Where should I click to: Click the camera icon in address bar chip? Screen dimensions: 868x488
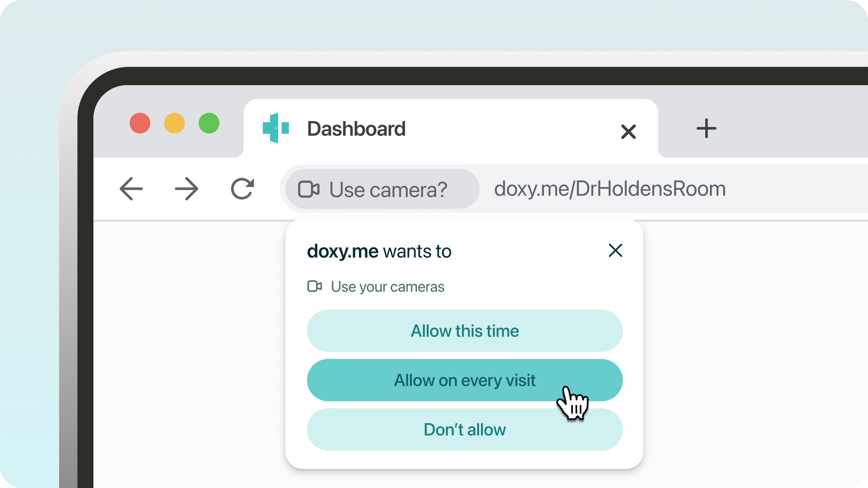(x=309, y=189)
